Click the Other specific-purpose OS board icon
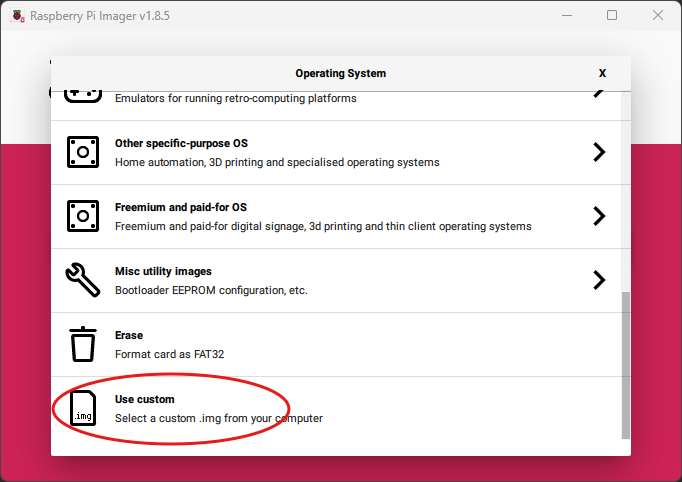 click(83, 152)
